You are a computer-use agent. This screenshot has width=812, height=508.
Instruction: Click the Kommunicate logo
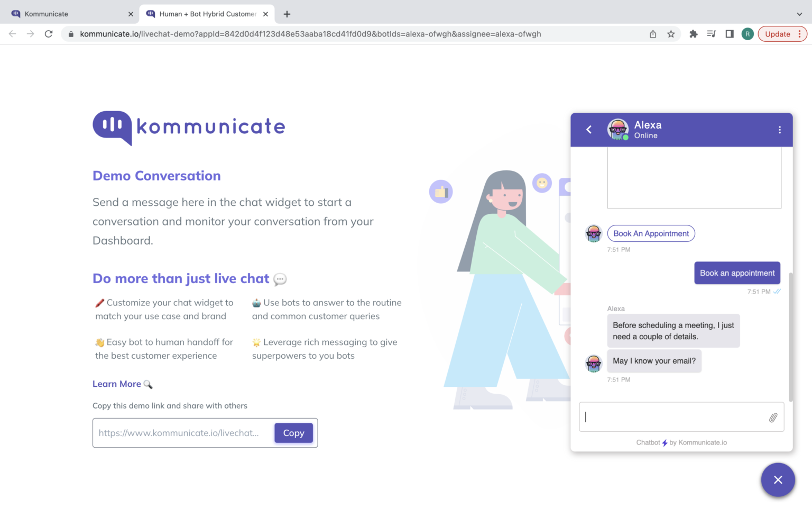click(189, 128)
